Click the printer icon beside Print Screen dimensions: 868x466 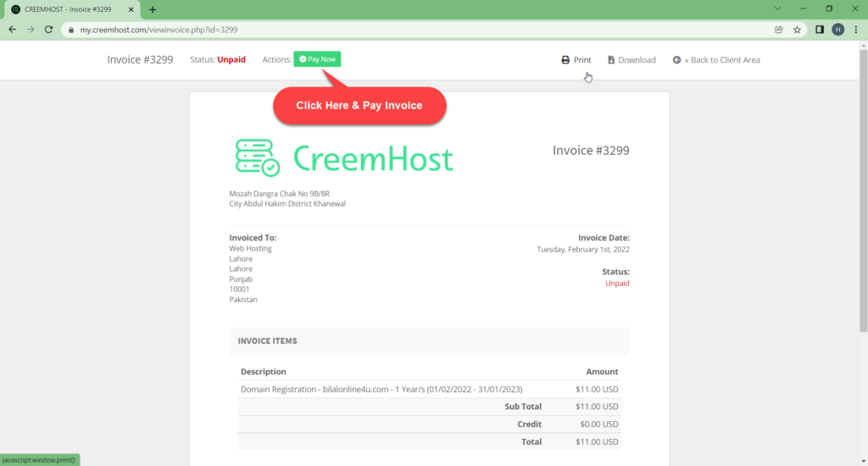pyautogui.click(x=565, y=60)
